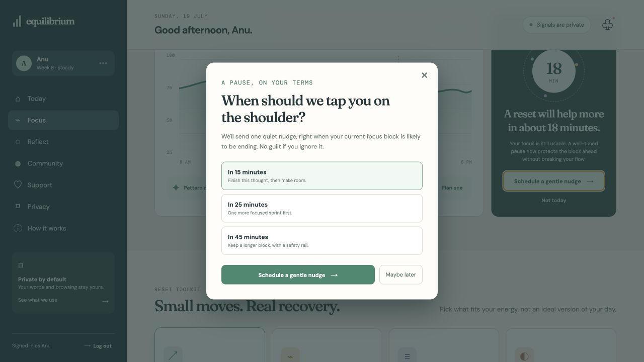Image resolution: width=644 pixels, height=362 pixels.
Task: Open the notifications icon in the top right
Action: (607, 25)
